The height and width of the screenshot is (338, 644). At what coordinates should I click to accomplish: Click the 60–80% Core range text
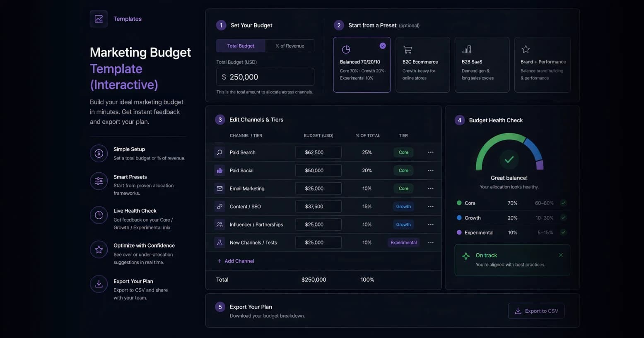[544, 203]
